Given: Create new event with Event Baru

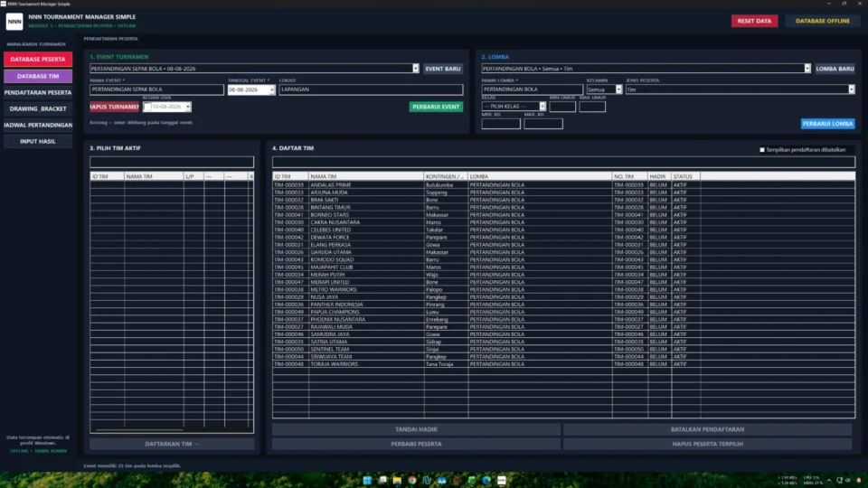Looking at the screenshot, I should (443, 69).
